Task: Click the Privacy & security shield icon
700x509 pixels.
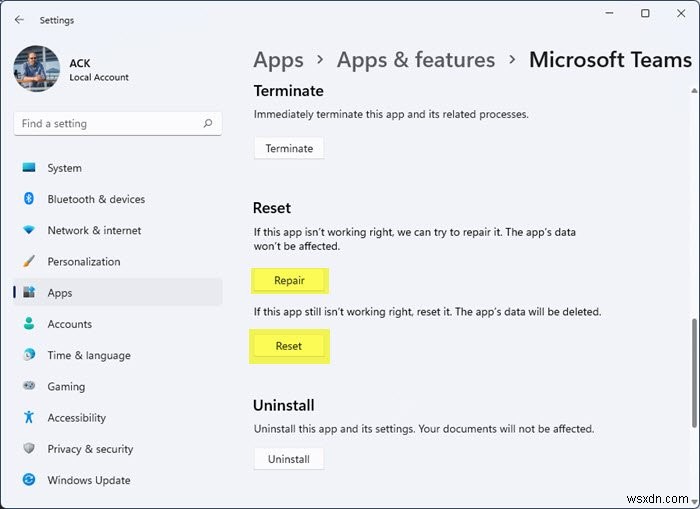Action: click(x=29, y=448)
